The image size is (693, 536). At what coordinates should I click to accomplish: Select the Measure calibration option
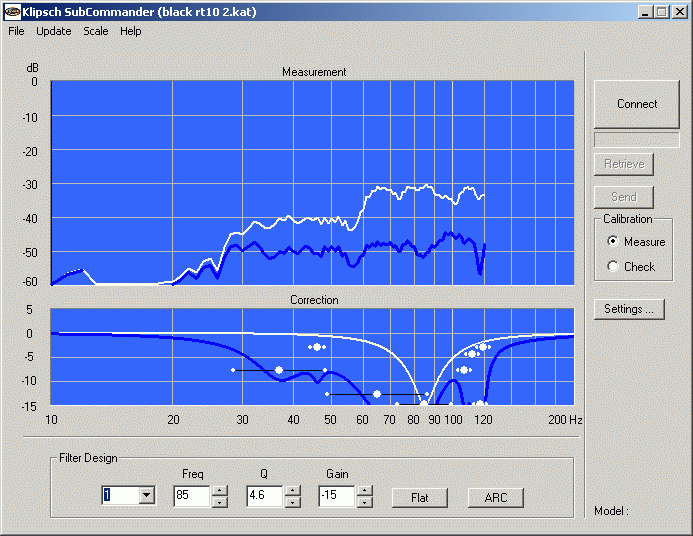[x=638, y=242]
